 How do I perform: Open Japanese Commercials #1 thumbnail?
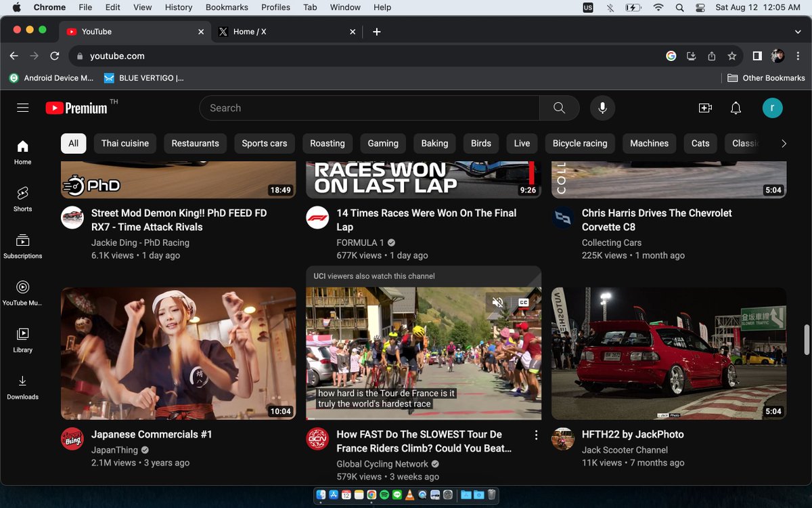pyautogui.click(x=179, y=354)
